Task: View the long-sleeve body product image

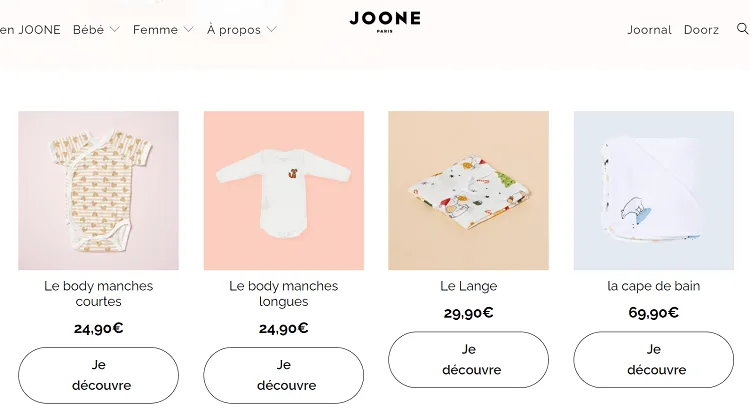Action: tap(284, 190)
